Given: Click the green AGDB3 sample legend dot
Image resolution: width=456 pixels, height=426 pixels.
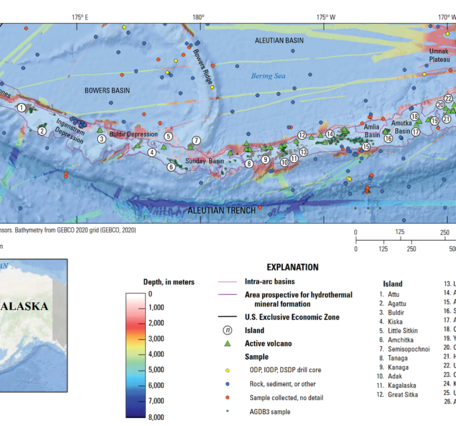Looking at the screenshot, I should tap(227, 411).
